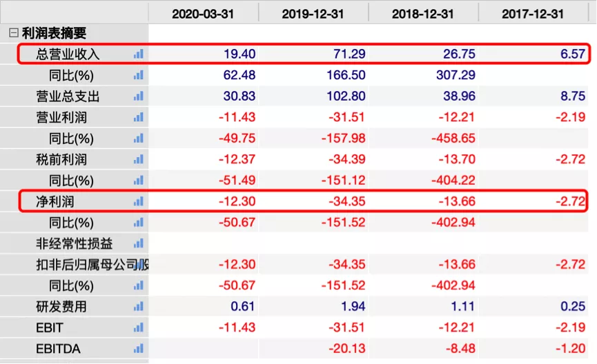Open chart icon for 营业利润 row
597x364 pixels.
click(139, 117)
